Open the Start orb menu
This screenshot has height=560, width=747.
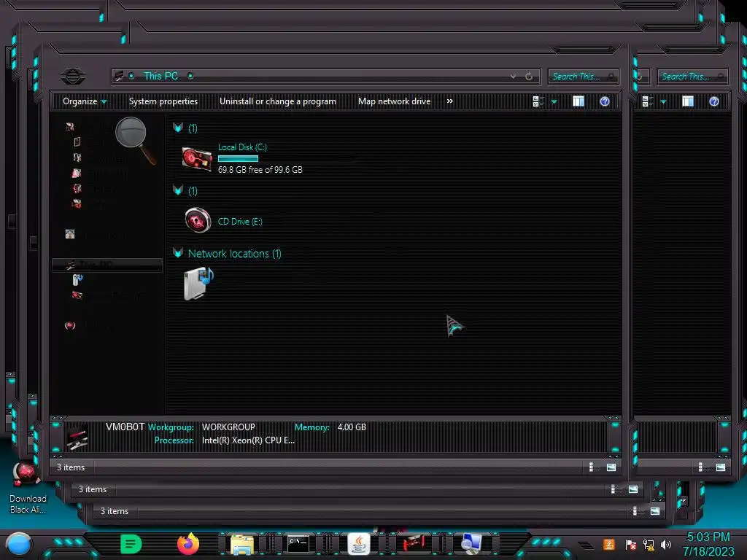[x=18, y=544]
